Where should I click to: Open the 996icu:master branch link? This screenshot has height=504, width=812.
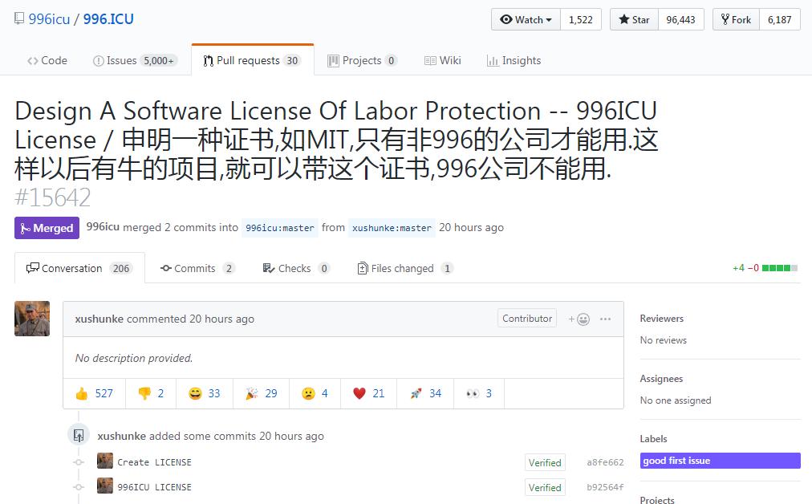pyautogui.click(x=279, y=228)
